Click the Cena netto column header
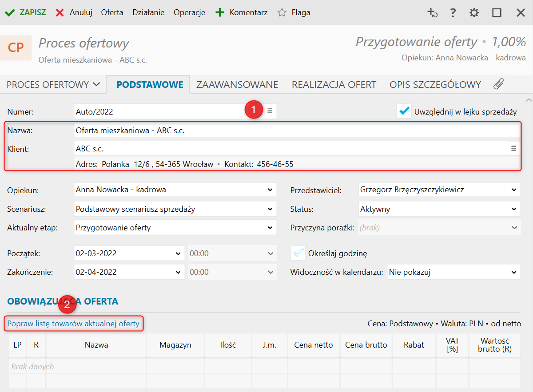 click(x=314, y=345)
